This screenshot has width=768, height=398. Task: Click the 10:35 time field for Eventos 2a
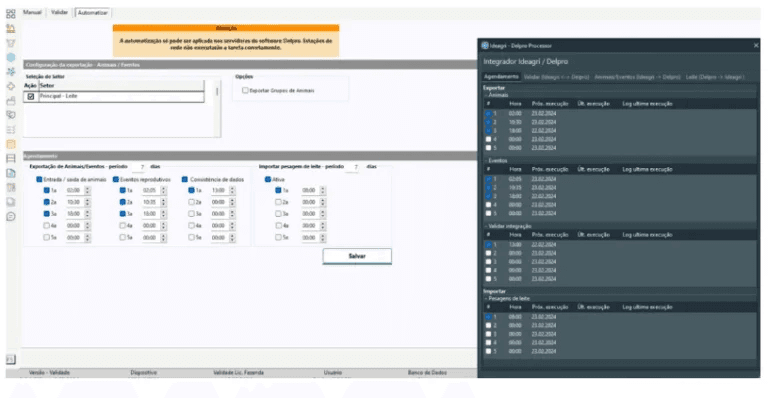150,202
